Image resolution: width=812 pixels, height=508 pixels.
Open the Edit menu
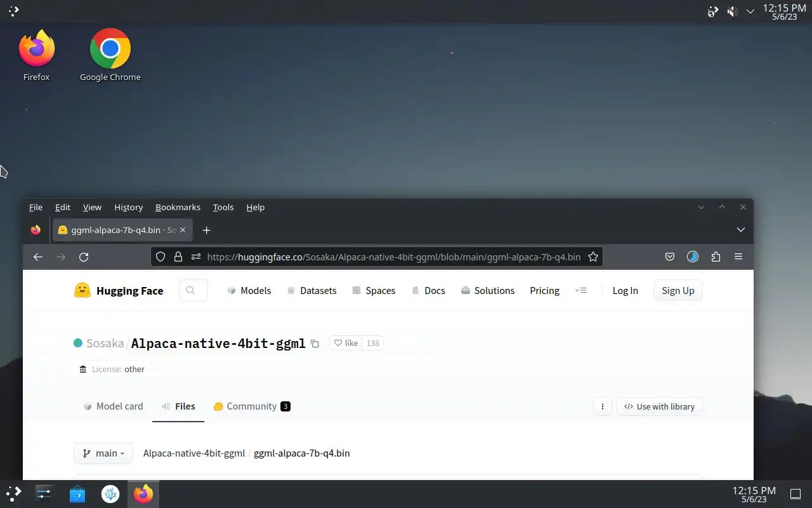coord(63,207)
